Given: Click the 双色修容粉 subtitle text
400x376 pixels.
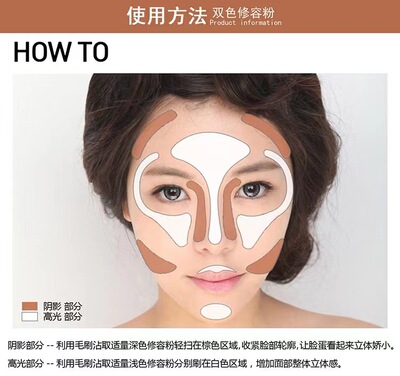Looking at the screenshot, I should (x=242, y=12).
